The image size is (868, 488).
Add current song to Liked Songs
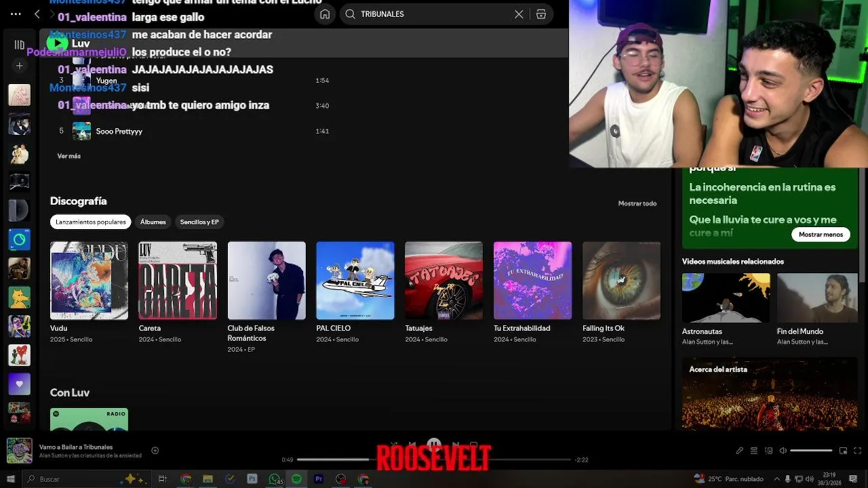coord(155,451)
